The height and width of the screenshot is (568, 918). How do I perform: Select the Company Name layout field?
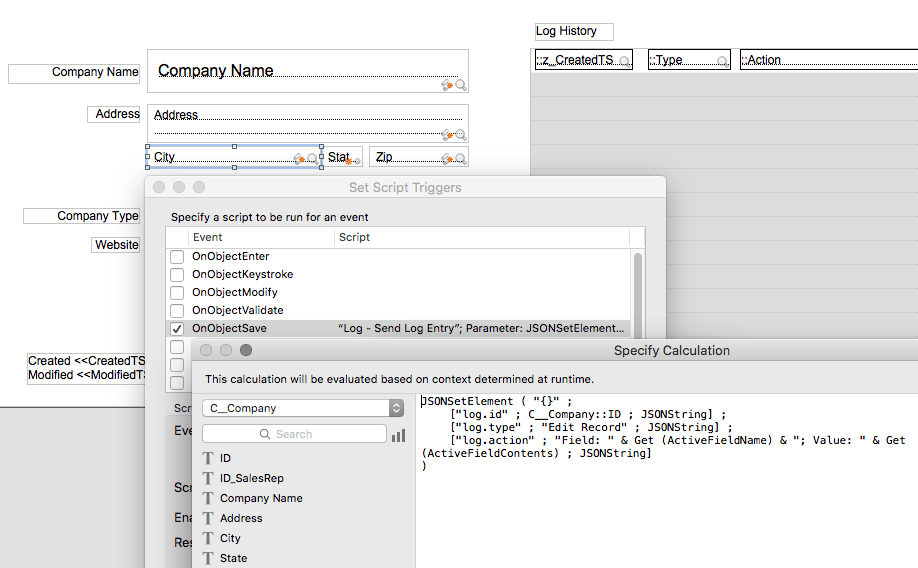point(308,71)
